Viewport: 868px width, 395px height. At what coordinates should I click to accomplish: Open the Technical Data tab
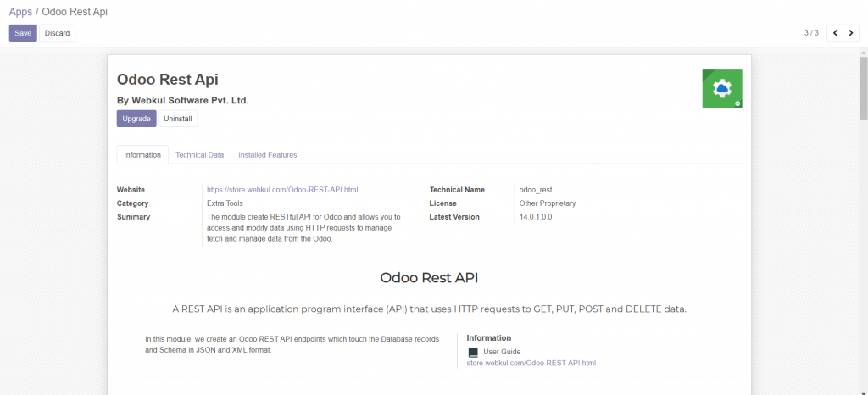199,155
